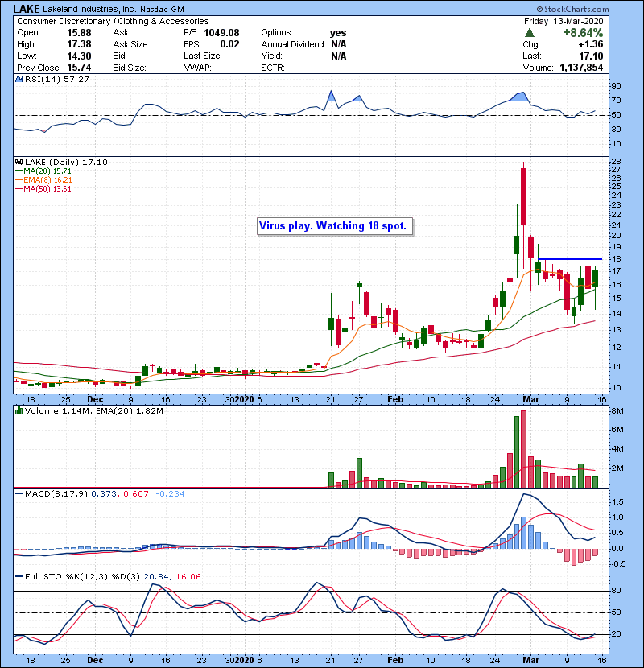Click the Chg value +1.36

click(x=590, y=44)
